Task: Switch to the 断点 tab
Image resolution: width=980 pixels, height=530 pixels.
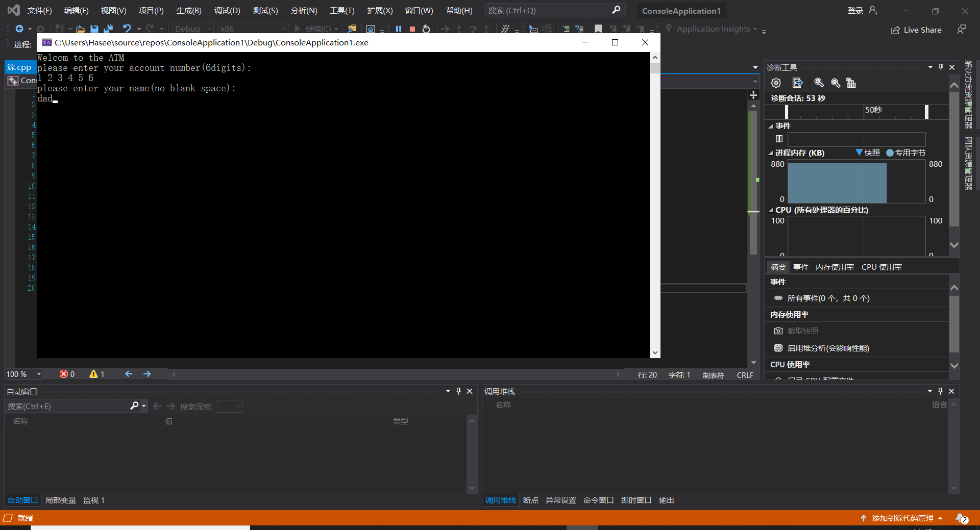Action: click(531, 500)
